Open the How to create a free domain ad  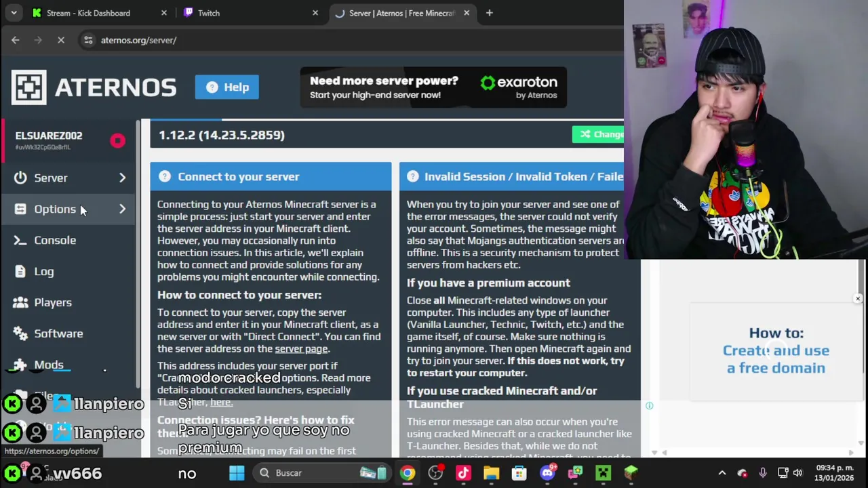(x=776, y=350)
